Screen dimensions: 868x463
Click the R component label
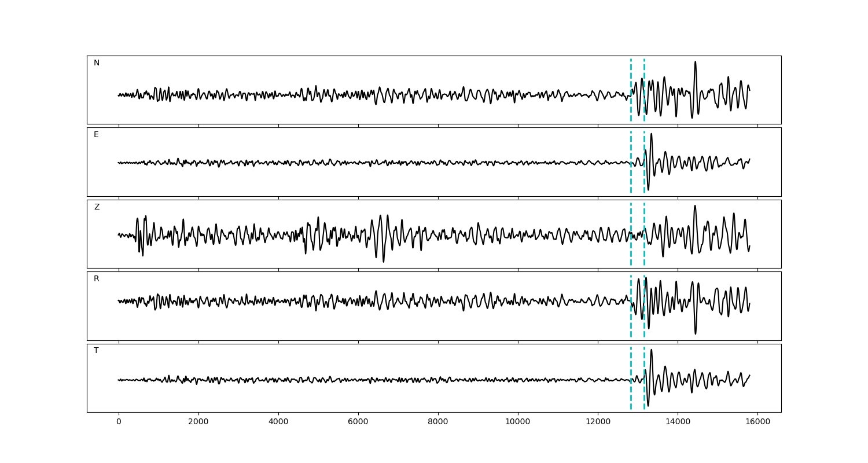pos(97,279)
